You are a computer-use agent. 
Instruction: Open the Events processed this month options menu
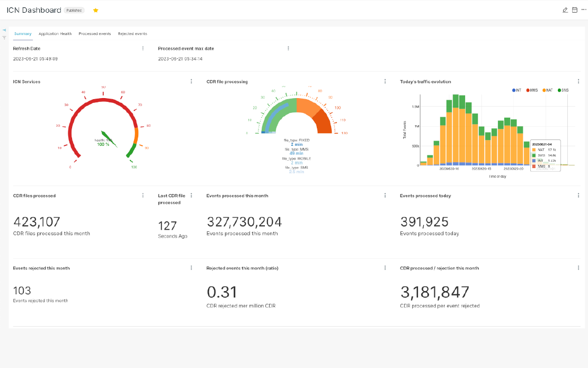point(385,195)
